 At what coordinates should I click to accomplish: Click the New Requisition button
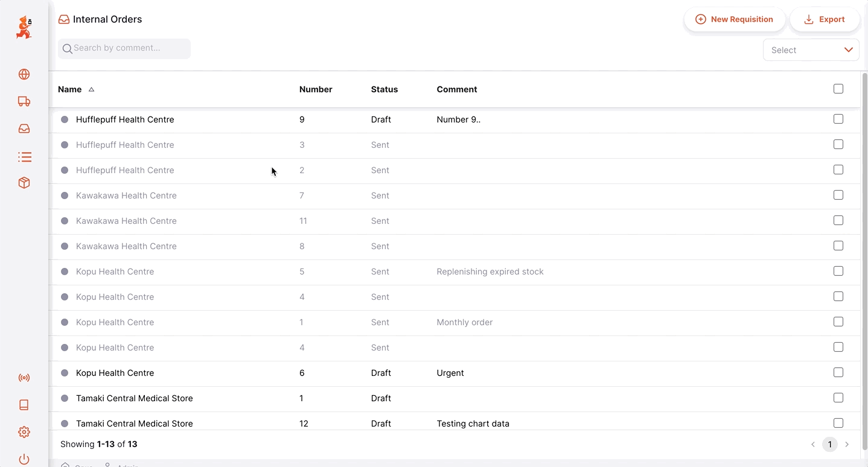coord(735,19)
